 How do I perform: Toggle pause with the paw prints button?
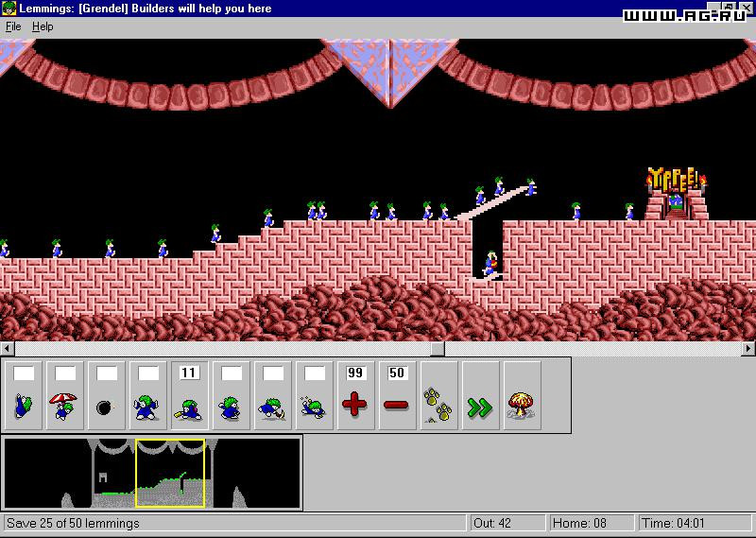pos(438,396)
